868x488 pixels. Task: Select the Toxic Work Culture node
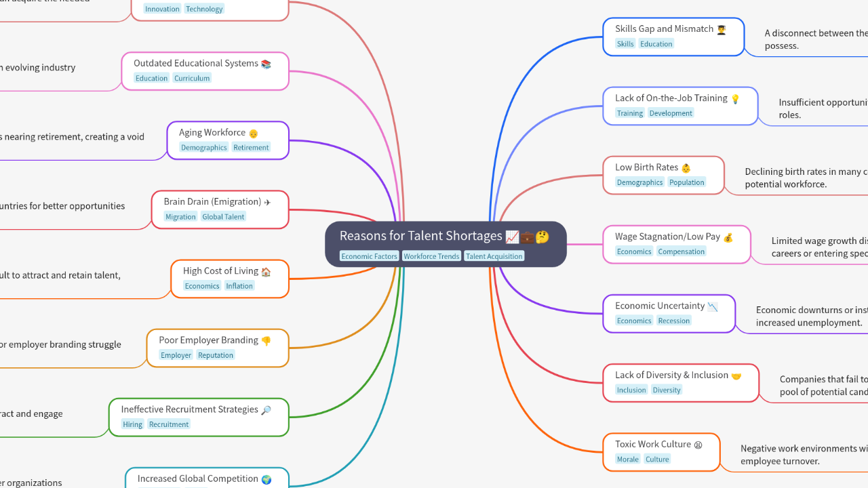(661, 451)
